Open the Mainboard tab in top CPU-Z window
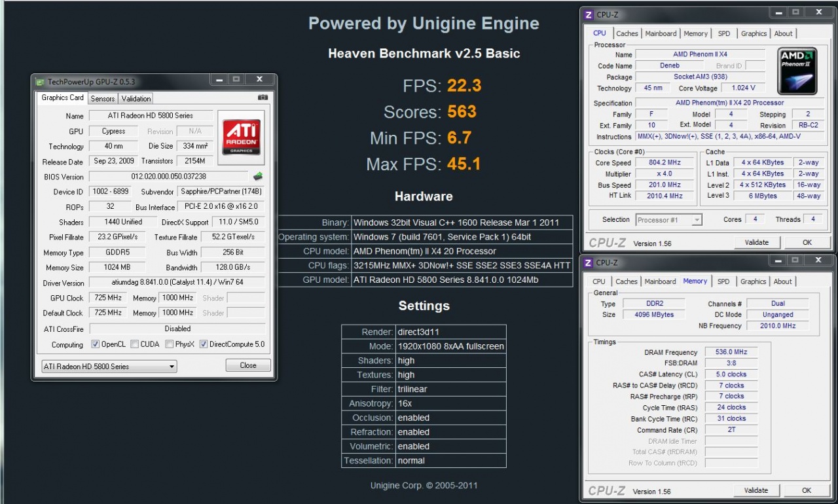This screenshot has height=504, width=838. (661, 33)
